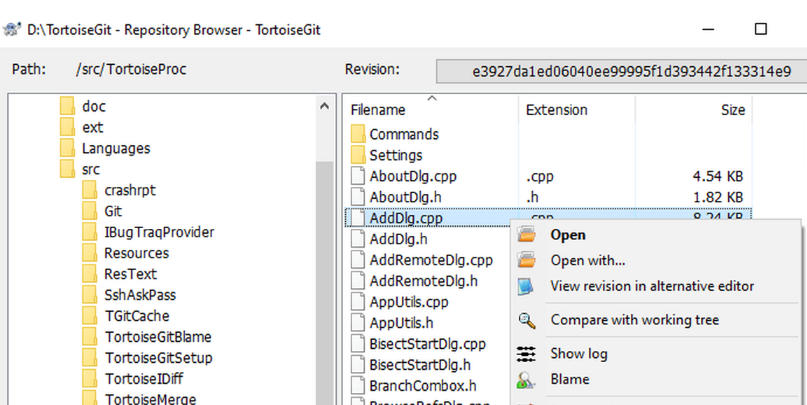Select AddDlg.h in the file list
Viewport: 807px width, 405px height.
(x=398, y=239)
